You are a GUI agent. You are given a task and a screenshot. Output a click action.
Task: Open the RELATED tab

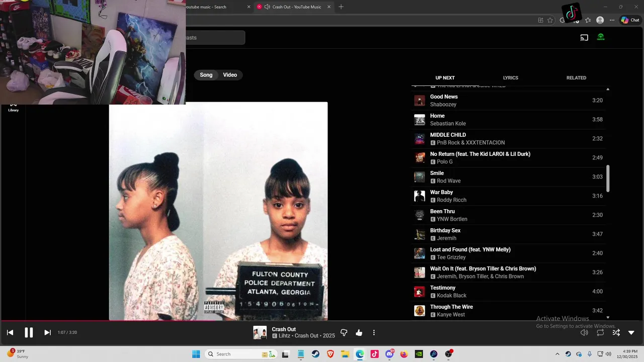(576, 78)
